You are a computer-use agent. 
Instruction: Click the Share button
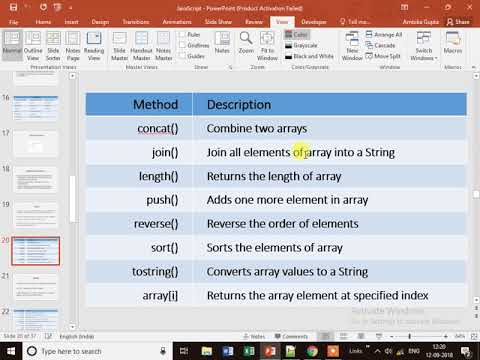click(x=458, y=22)
